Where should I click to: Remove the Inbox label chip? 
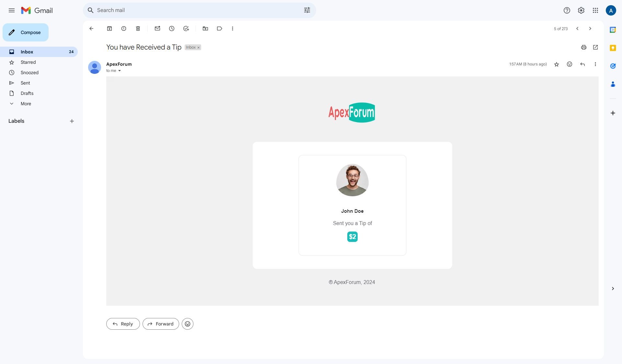pos(199,48)
